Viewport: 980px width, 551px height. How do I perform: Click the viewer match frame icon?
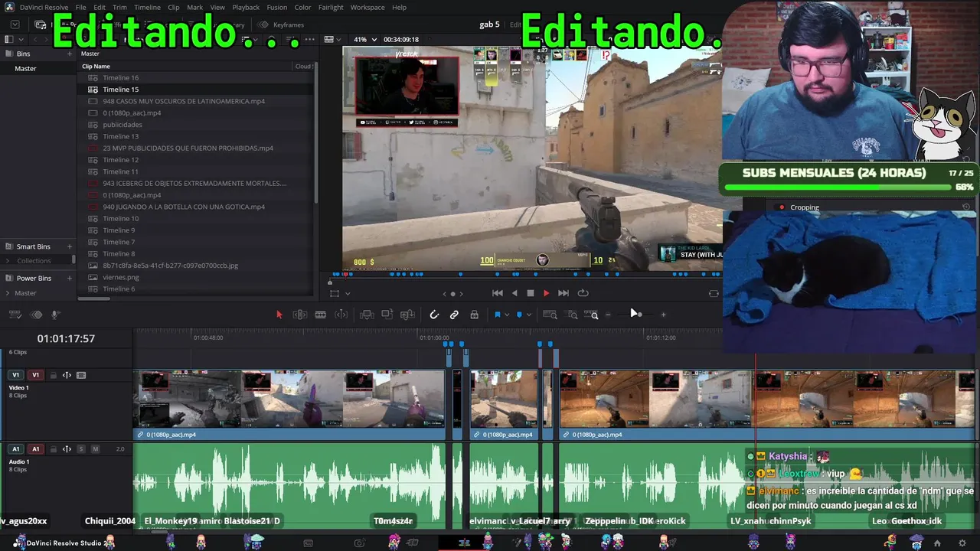pyautogui.click(x=714, y=293)
